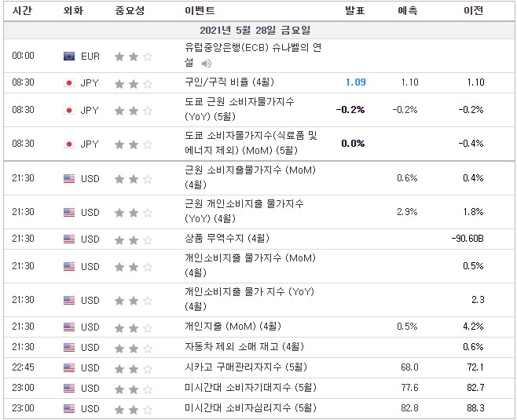Click importance stars for the ECB speech event
Screen dimensions: 517x420
132,56
